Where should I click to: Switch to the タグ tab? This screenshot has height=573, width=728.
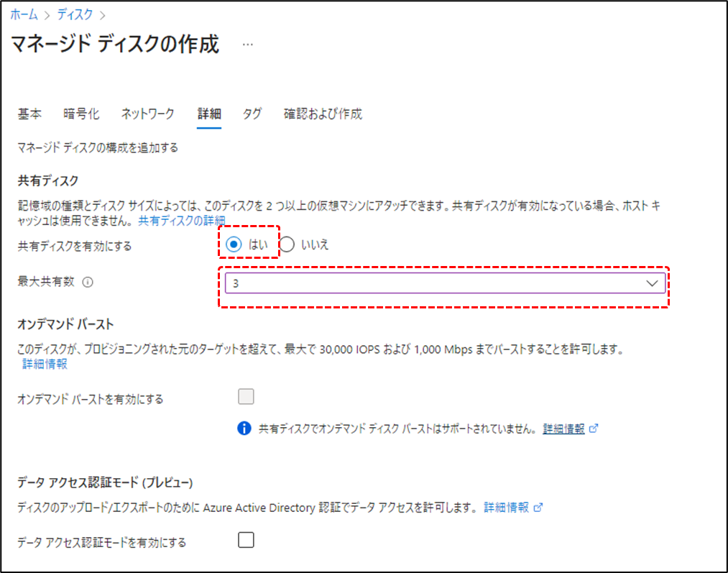click(x=252, y=114)
